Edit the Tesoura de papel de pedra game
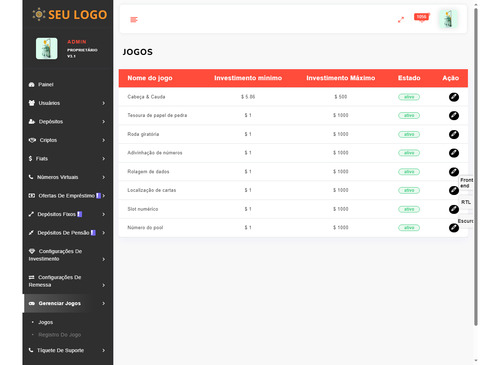This screenshot has height=365, width=500. coord(454,116)
